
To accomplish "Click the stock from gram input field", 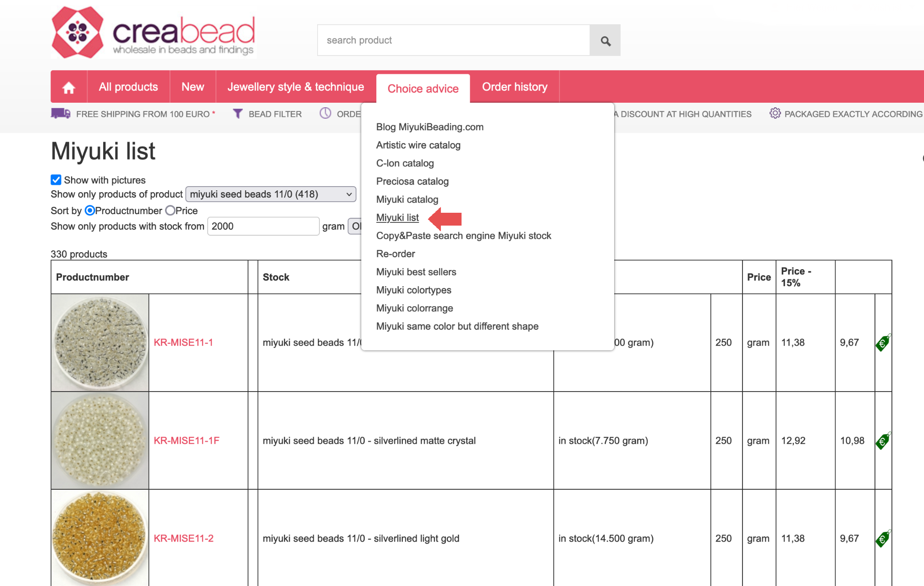I will click(x=263, y=226).
